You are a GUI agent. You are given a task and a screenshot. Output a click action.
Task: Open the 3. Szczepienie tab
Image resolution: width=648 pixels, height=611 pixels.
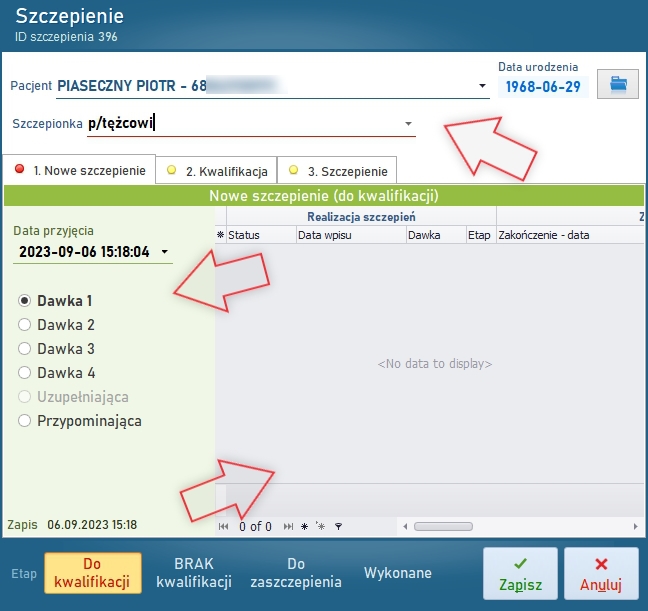(x=336, y=171)
